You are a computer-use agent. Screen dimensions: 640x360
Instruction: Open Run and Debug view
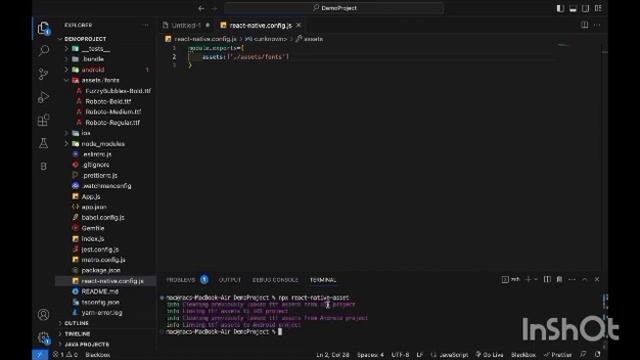point(43,97)
